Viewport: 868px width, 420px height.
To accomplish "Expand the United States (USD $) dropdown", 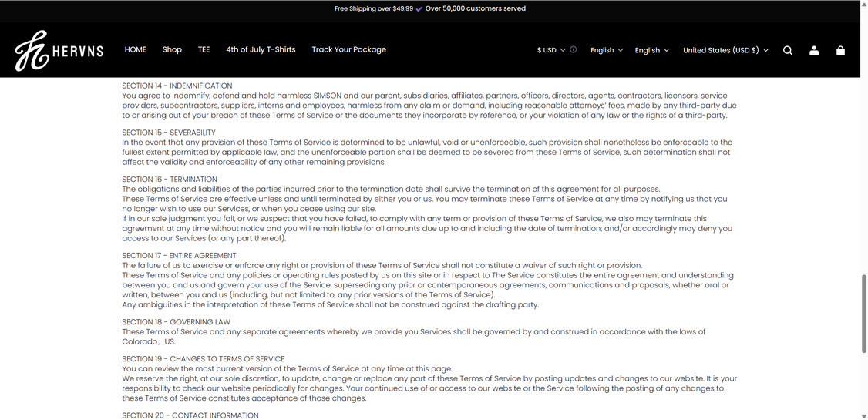I will pos(725,50).
